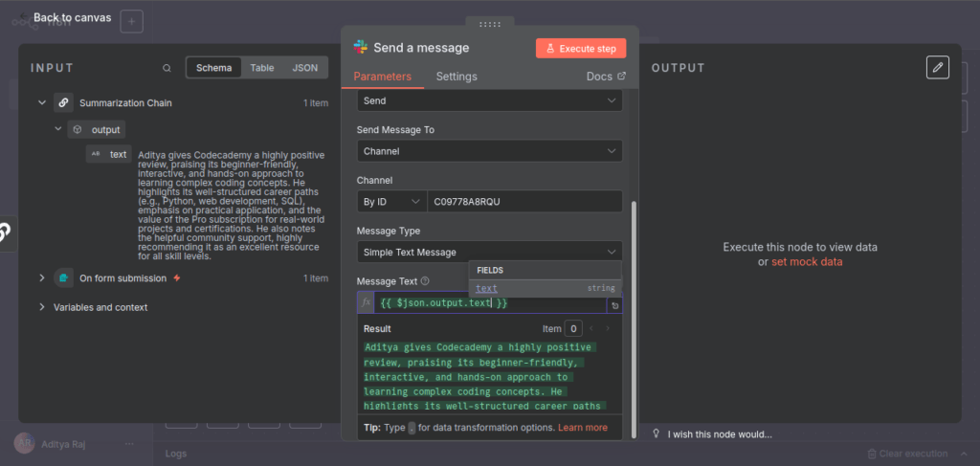This screenshot has height=466, width=980.
Task: Click the search icon in INPUT panel
Action: click(167, 68)
